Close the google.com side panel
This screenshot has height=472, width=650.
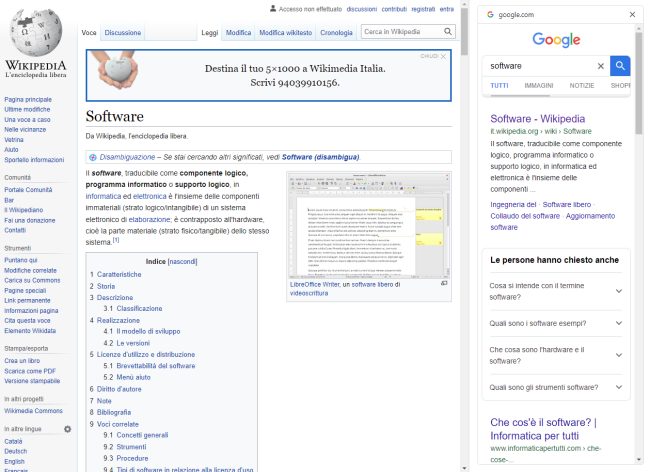click(632, 15)
